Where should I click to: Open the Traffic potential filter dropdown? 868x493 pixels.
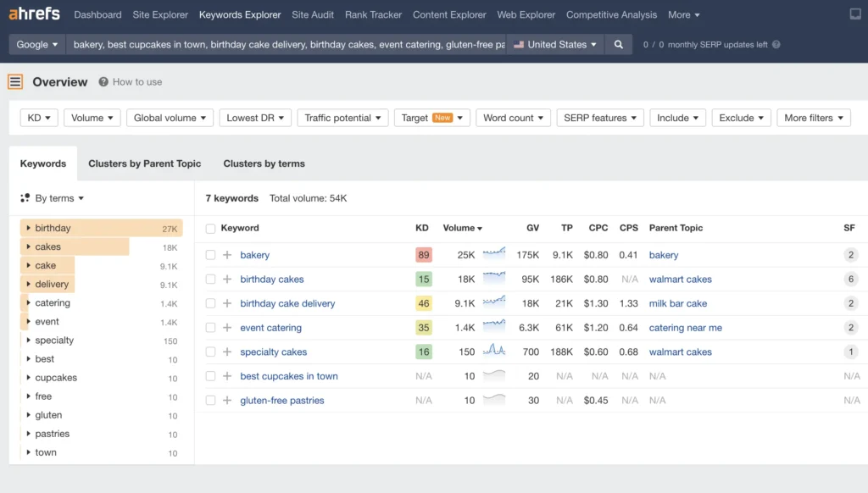[342, 118]
